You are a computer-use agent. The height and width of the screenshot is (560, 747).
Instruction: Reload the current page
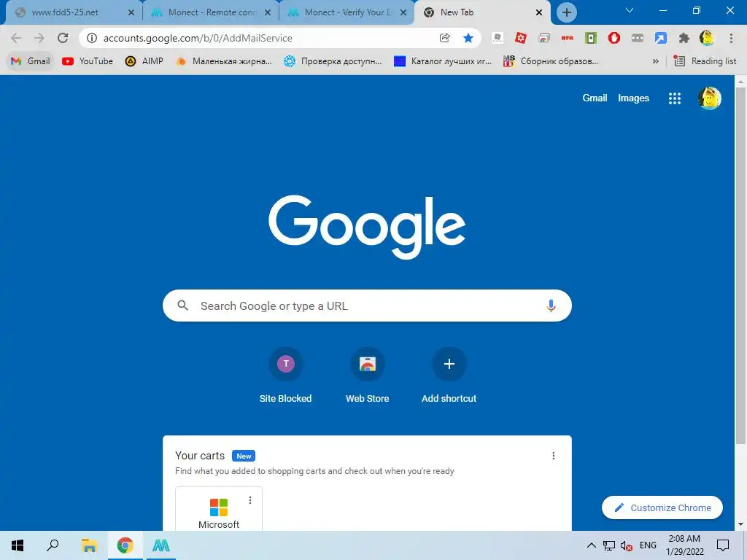pos(63,38)
